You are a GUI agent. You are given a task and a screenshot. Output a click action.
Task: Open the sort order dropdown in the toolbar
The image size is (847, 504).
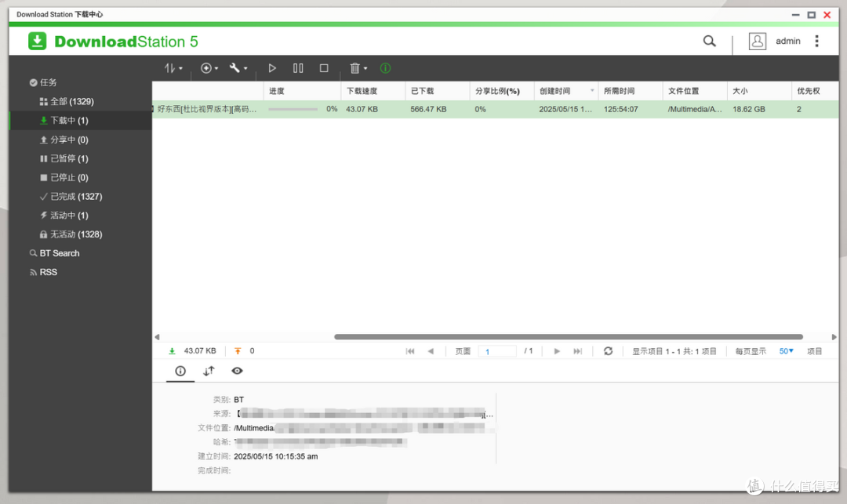coord(173,68)
